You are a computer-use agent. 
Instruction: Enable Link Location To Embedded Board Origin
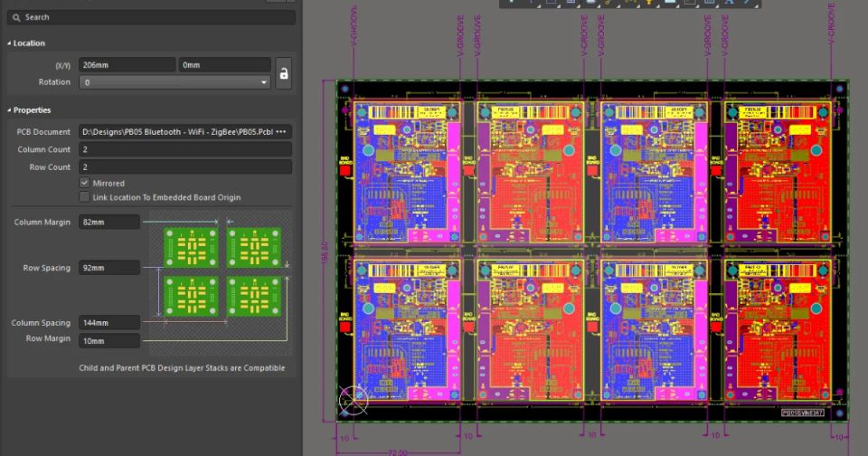click(x=85, y=197)
